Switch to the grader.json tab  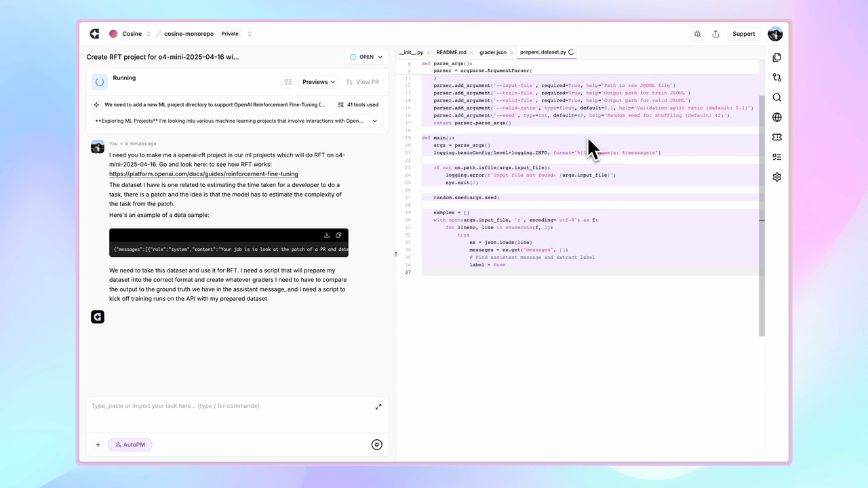tap(492, 52)
